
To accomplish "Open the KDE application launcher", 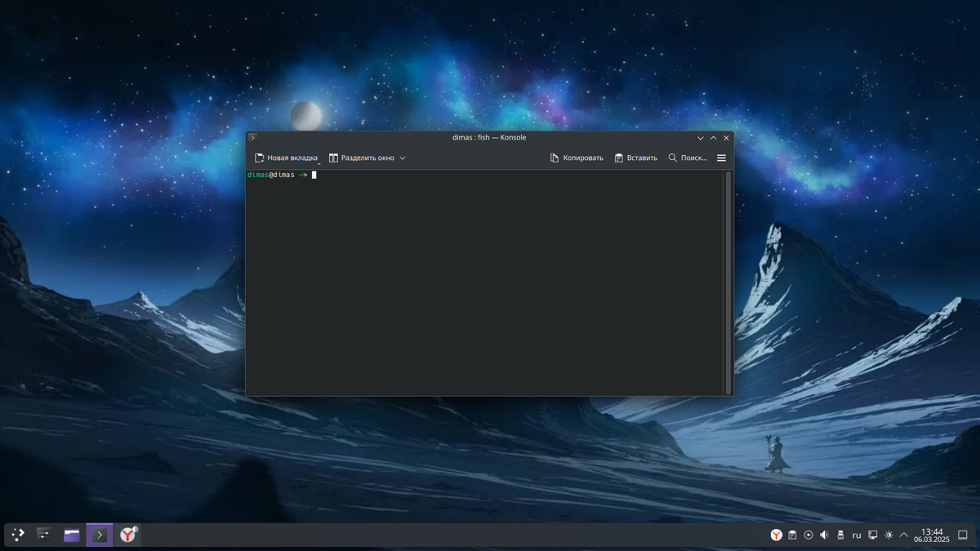I will pyautogui.click(x=17, y=535).
